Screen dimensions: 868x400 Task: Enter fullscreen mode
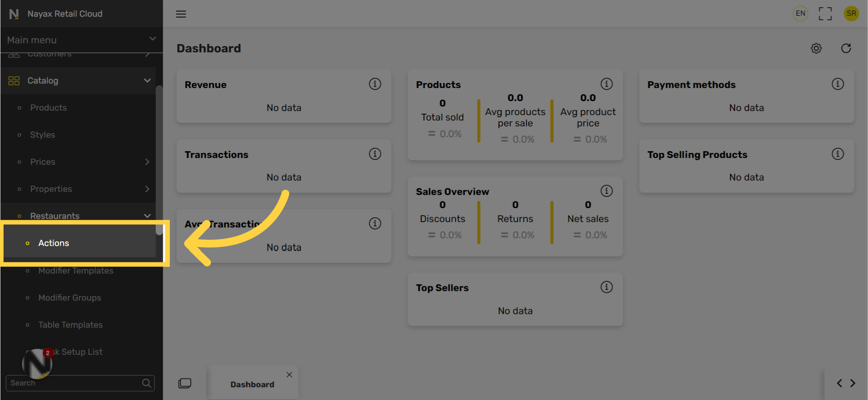825,14
